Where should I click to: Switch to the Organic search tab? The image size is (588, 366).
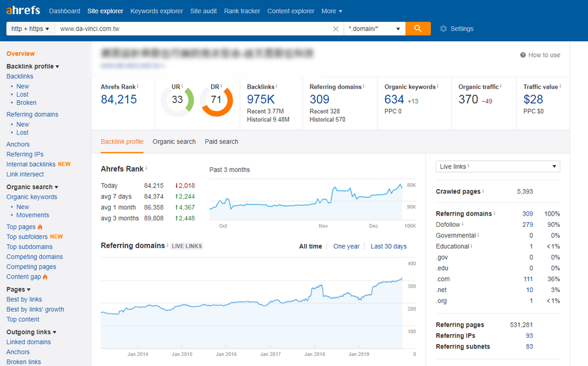point(174,142)
